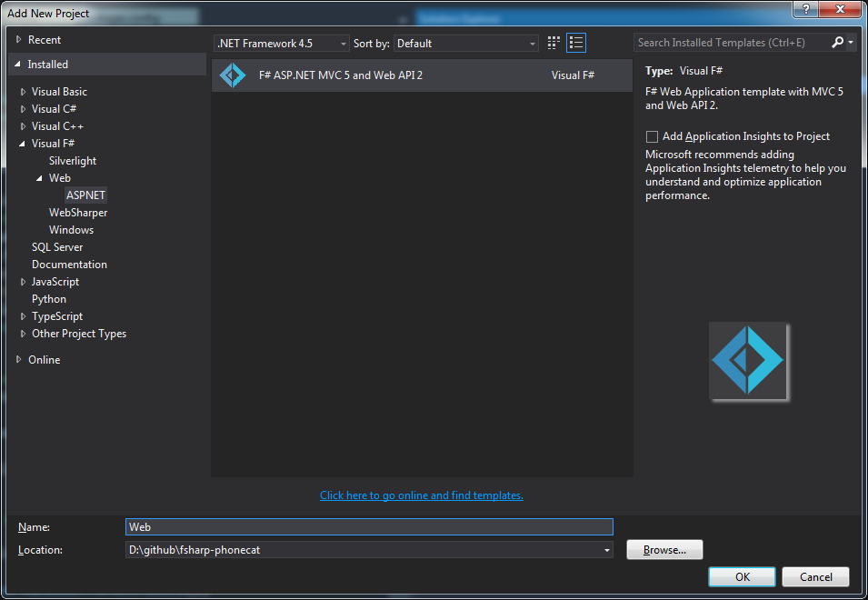Click the large F# logo preview
The image size is (868, 600).
pos(748,361)
